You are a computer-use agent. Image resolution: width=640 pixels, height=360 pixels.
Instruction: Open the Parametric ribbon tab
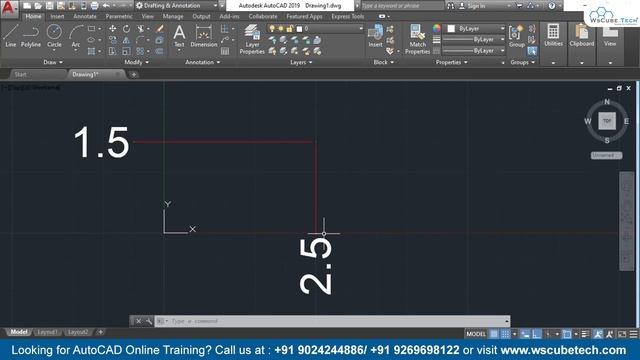119,16
